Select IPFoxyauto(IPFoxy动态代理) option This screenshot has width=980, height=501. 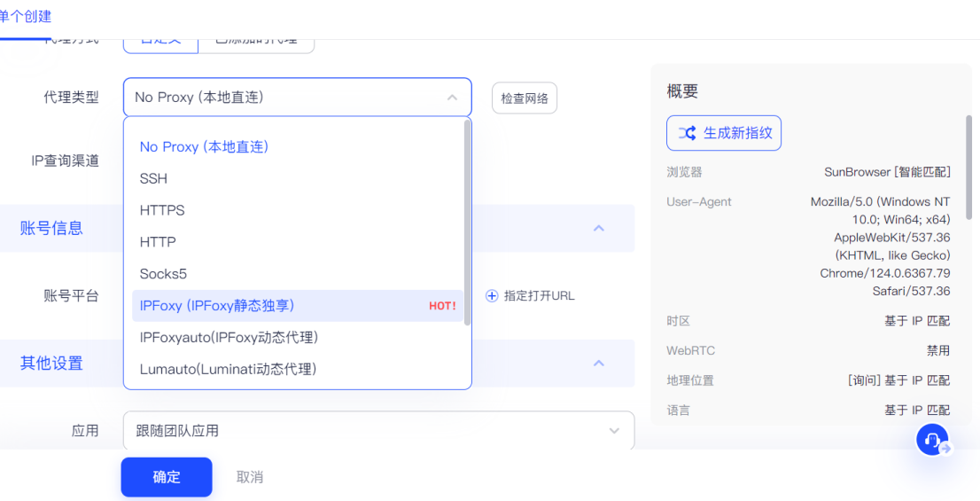tap(298, 338)
